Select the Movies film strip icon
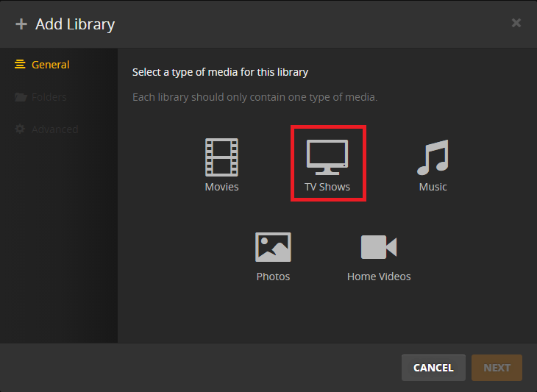This screenshot has width=537, height=392. tap(221, 157)
